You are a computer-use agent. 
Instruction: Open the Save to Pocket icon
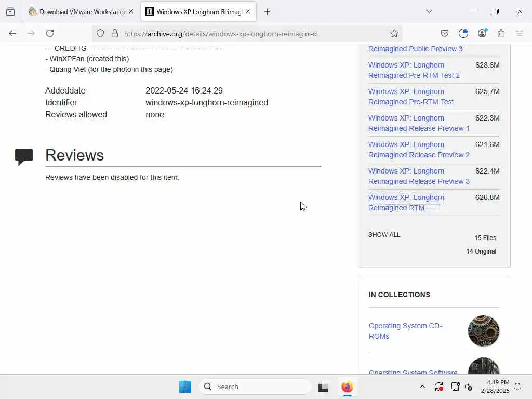click(x=445, y=33)
